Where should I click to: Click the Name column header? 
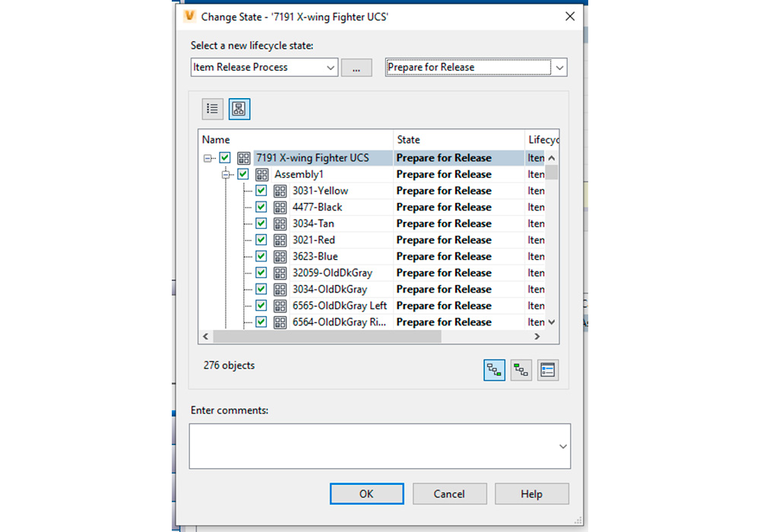click(x=296, y=140)
